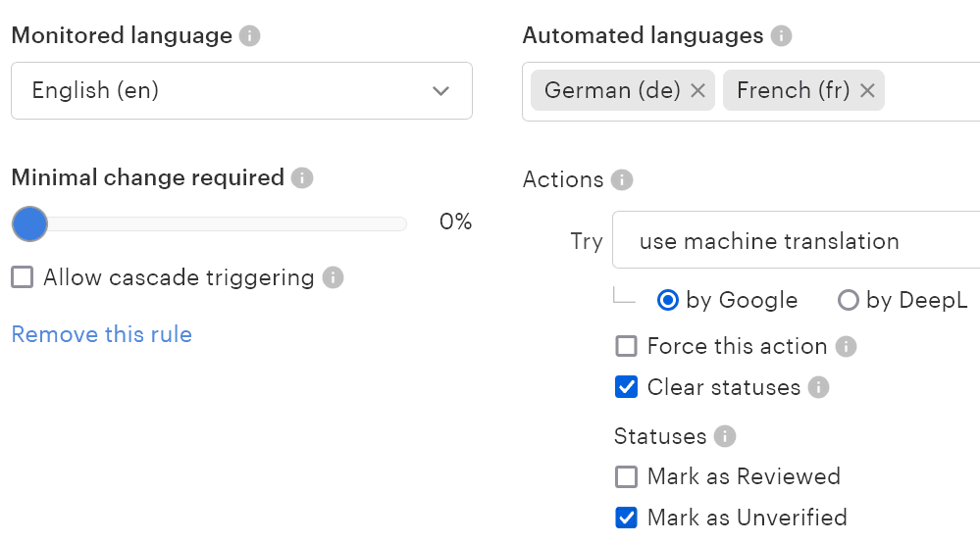This screenshot has width=980, height=544.
Task: Uncheck Mark as Unverified checkbox
Action: pyautogui.click(x=626, y=518)
